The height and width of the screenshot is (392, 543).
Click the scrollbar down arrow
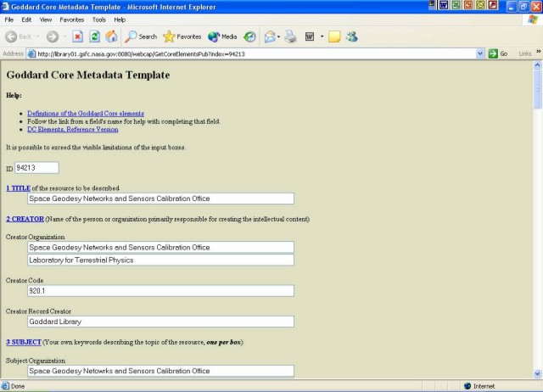point(537,373)
